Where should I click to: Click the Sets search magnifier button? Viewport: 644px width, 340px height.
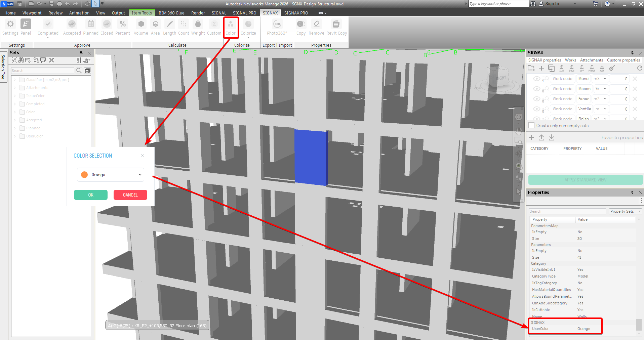tap(79, 71)
